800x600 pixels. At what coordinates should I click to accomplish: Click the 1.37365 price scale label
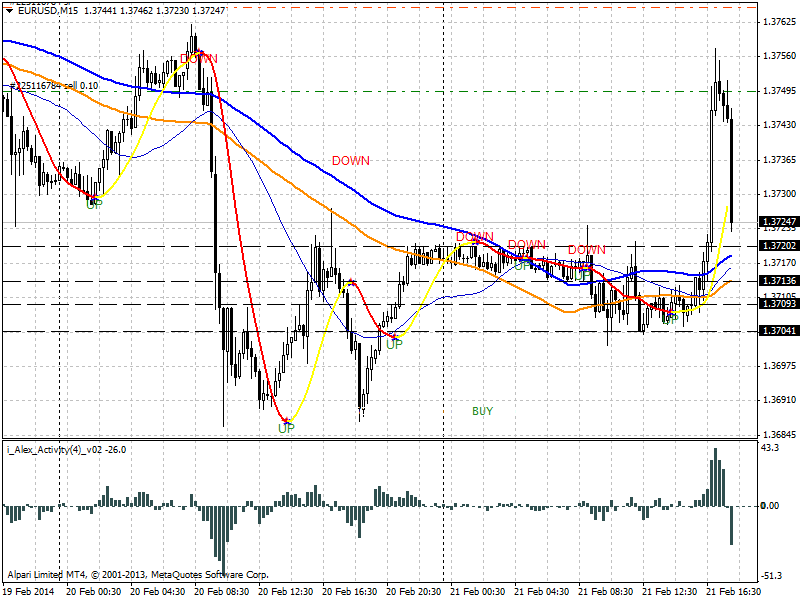pyautogui.click(x=779, y=160)
